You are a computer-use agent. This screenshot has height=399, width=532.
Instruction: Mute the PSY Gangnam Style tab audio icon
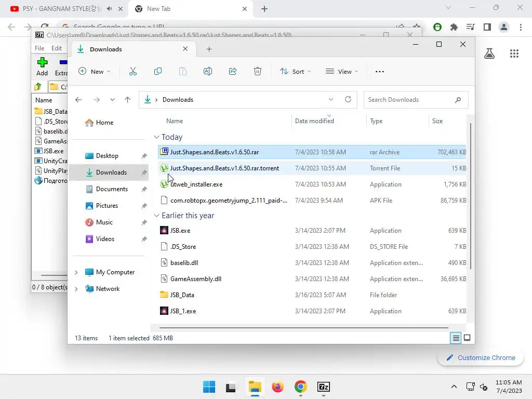point(109,9)
